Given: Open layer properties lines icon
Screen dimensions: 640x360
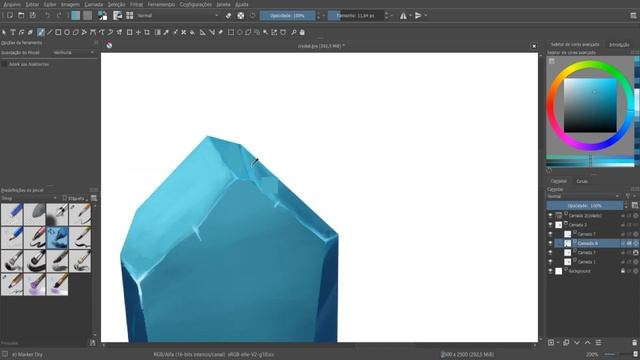Looking at the screenshot, I should click(598, 342).
